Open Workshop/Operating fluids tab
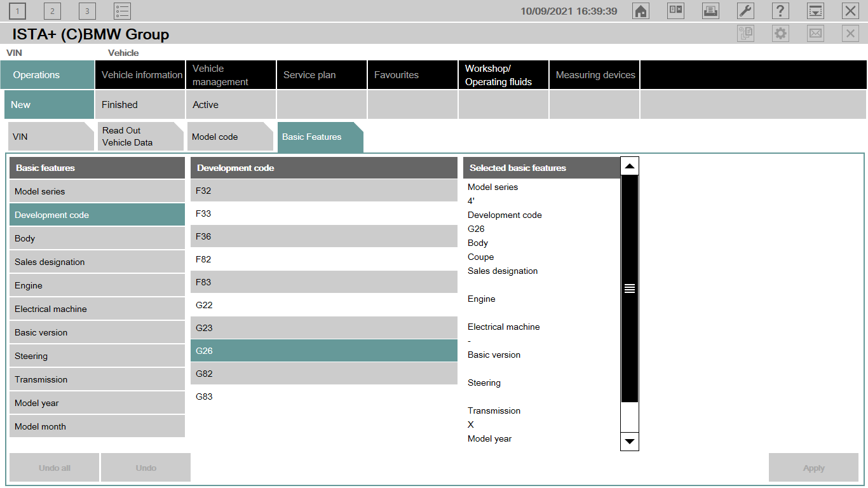868x488 pixels. [504, 75]
